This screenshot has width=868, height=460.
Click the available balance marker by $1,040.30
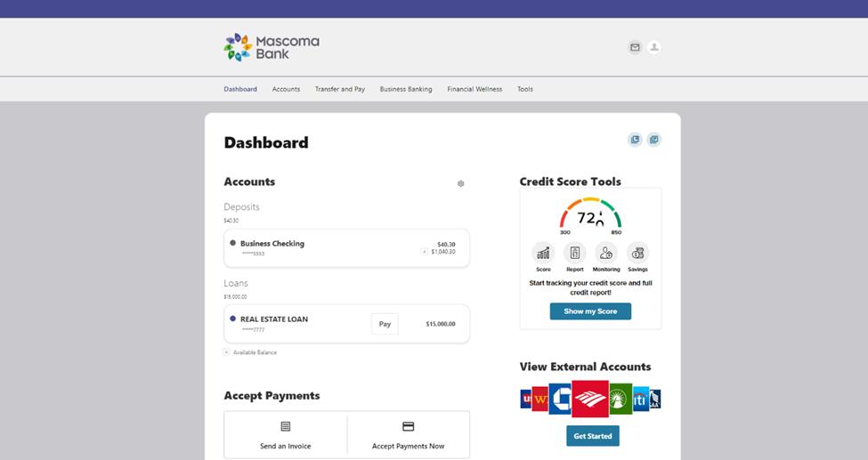pos(425,252)
